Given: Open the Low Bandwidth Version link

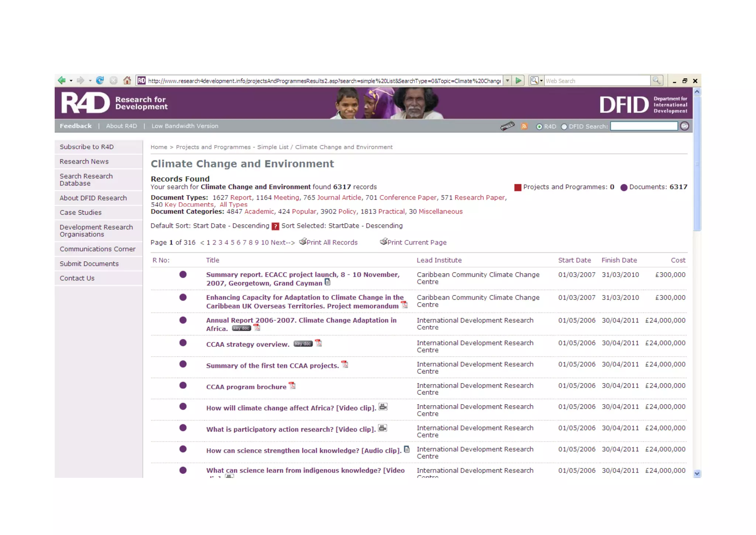Looking at the screenshot, I should pyautogui.click(x=185, y=126).
